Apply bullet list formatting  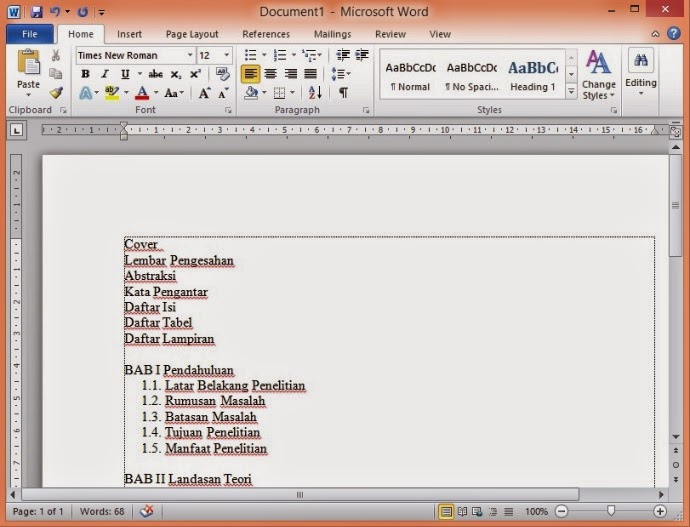click(250, 55)
